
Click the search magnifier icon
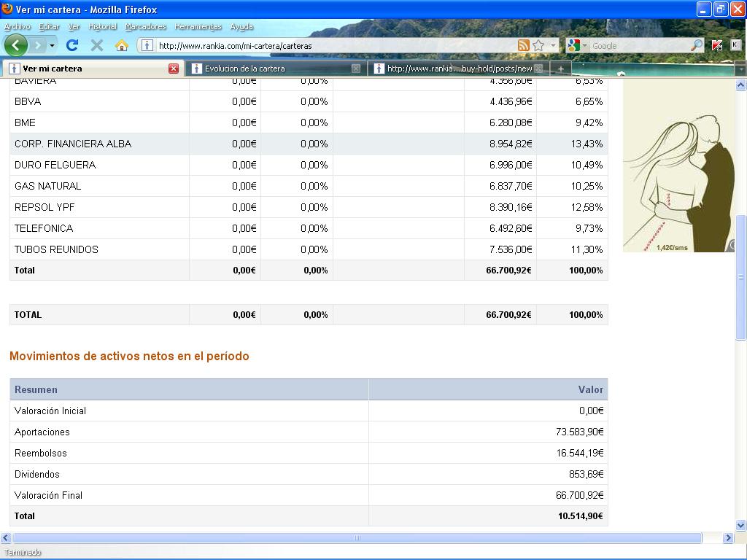697,45
